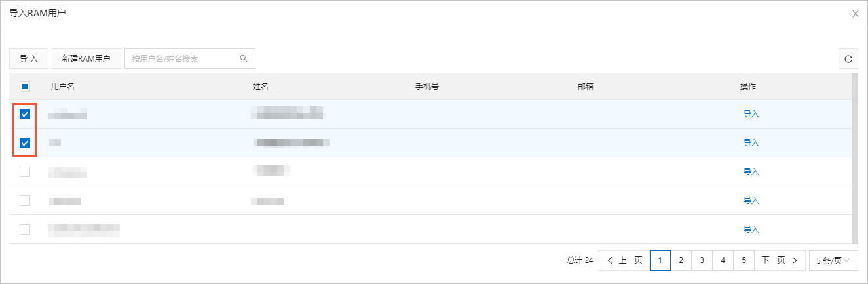
Task: Check the third row checkbox
Action: tap(25, 172)
